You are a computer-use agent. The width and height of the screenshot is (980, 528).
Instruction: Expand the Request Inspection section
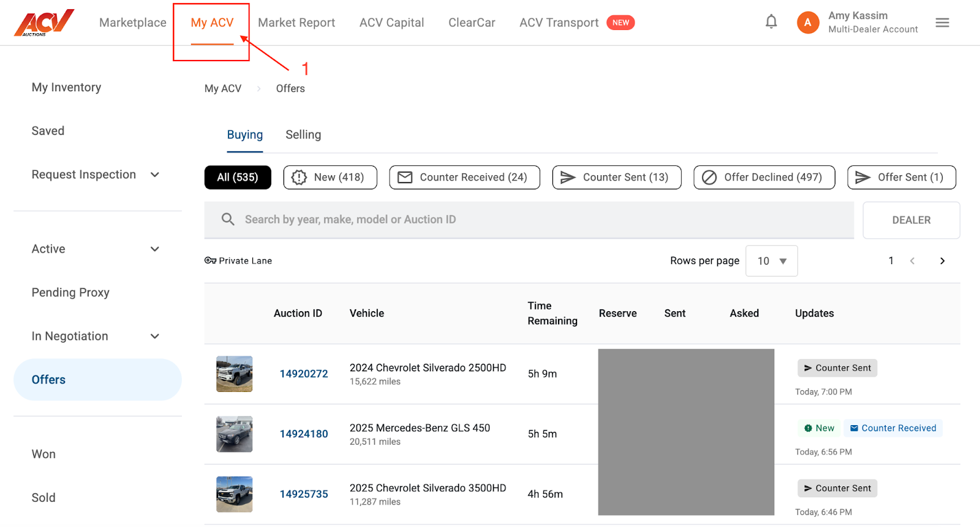coord(155,175)
